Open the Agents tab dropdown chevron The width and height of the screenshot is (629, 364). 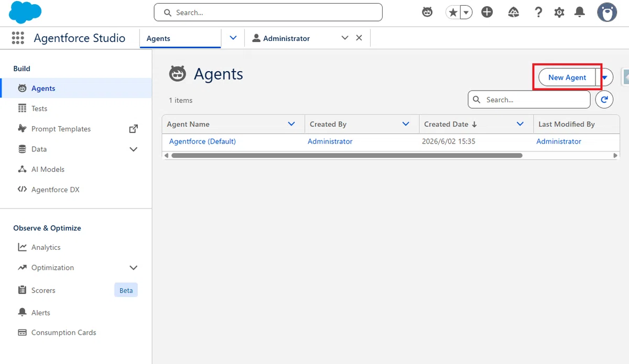(x=233, y=38)
